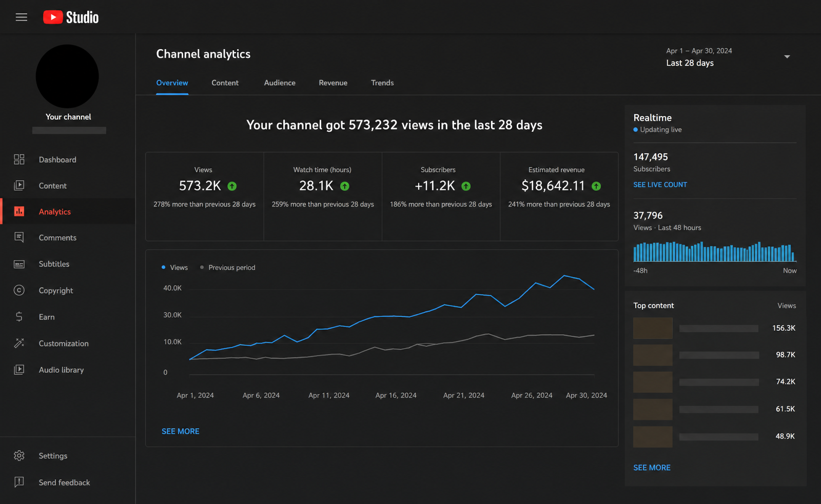Click the Send feedback exclamation icon

tap(19, 482)
